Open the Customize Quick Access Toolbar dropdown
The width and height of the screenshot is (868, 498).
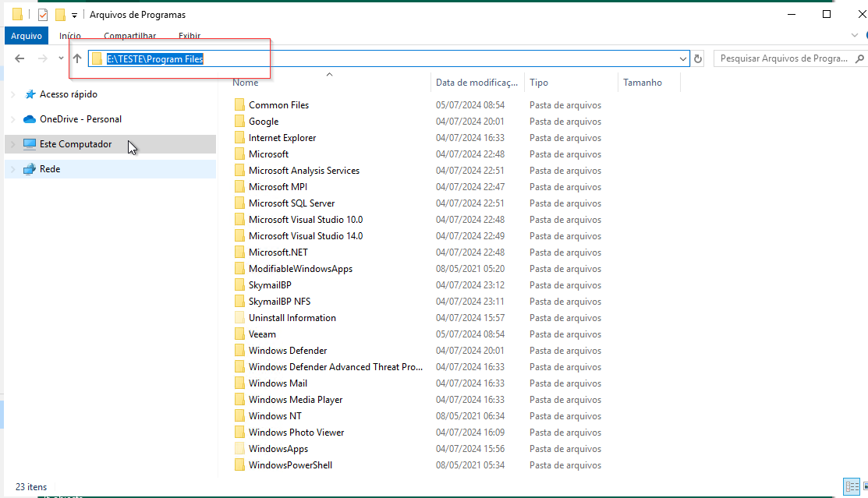[x=74, y=15]
